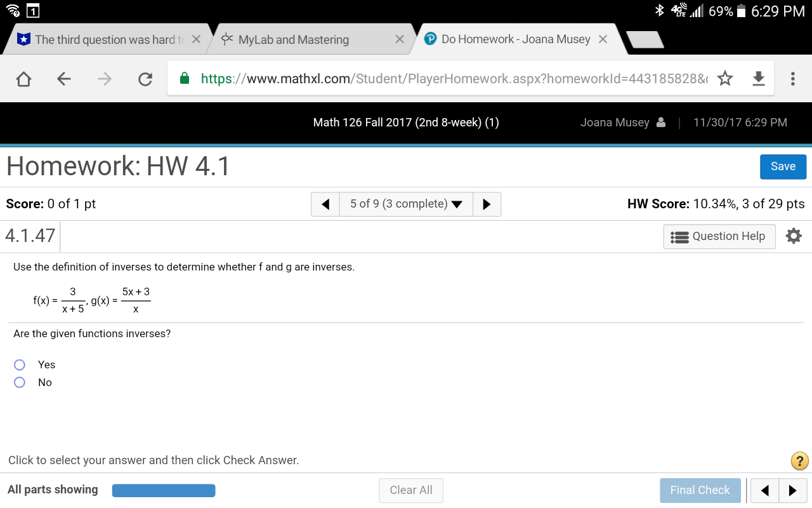The width and height of the screenshot is (812, 508).
Task: Click the bottom previous part arrow
Action: coord(765,490)
